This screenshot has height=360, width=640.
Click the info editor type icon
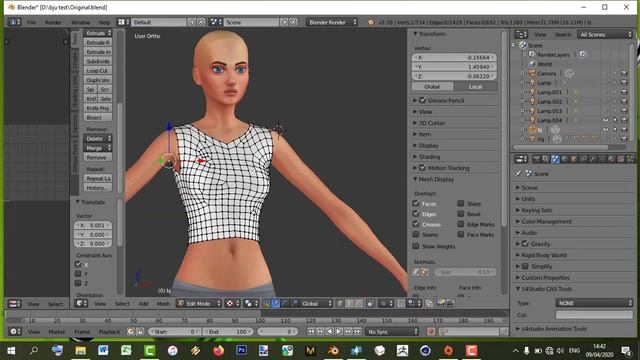pos(14,22)
